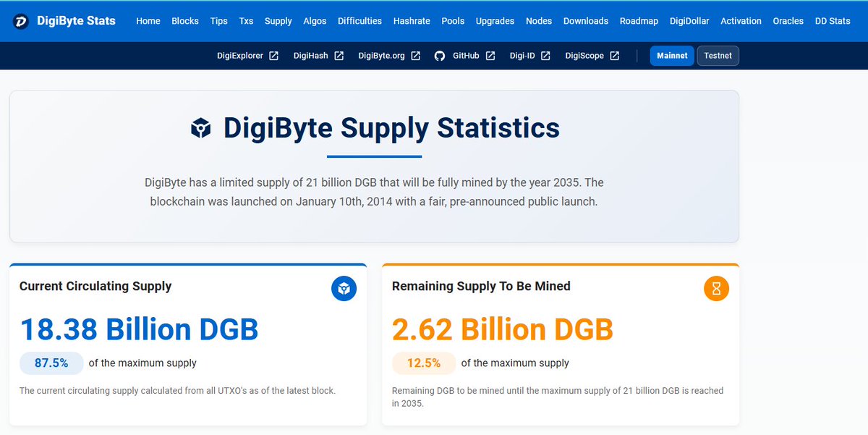
Task: Click the external-link icon beside DigiByte.org
Action: click(416, 56)
